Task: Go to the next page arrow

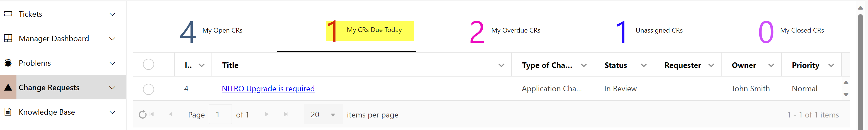Action: click(267, 114)
